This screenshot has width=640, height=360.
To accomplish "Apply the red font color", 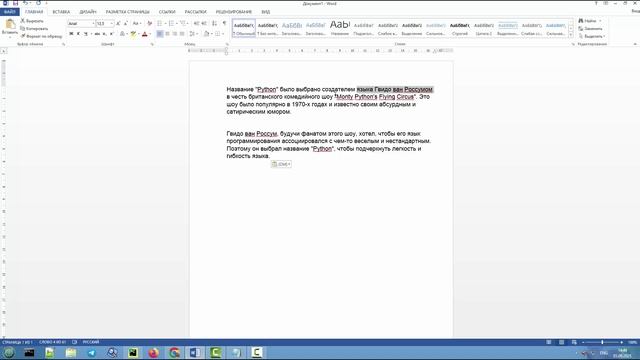I will click(x=144, y=34).
